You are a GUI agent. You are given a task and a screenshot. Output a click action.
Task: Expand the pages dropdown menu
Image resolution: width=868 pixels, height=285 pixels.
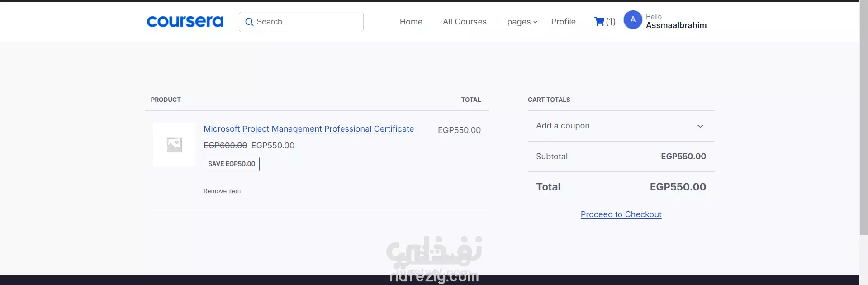coord(522,22)
